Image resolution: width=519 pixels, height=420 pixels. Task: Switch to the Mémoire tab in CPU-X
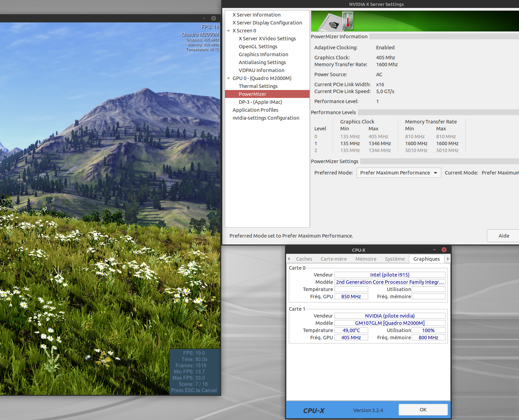pyautogui.click(x=366, y=259)
